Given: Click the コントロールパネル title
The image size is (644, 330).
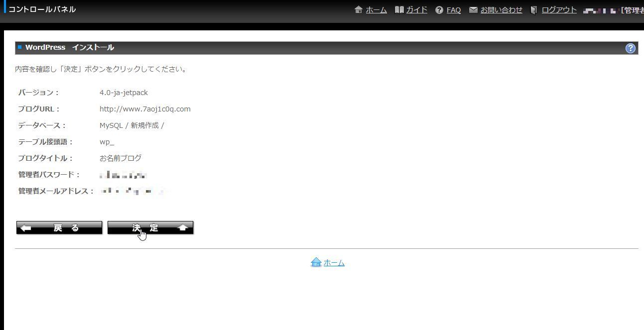Looking at the screenshot, I should 42,9.
